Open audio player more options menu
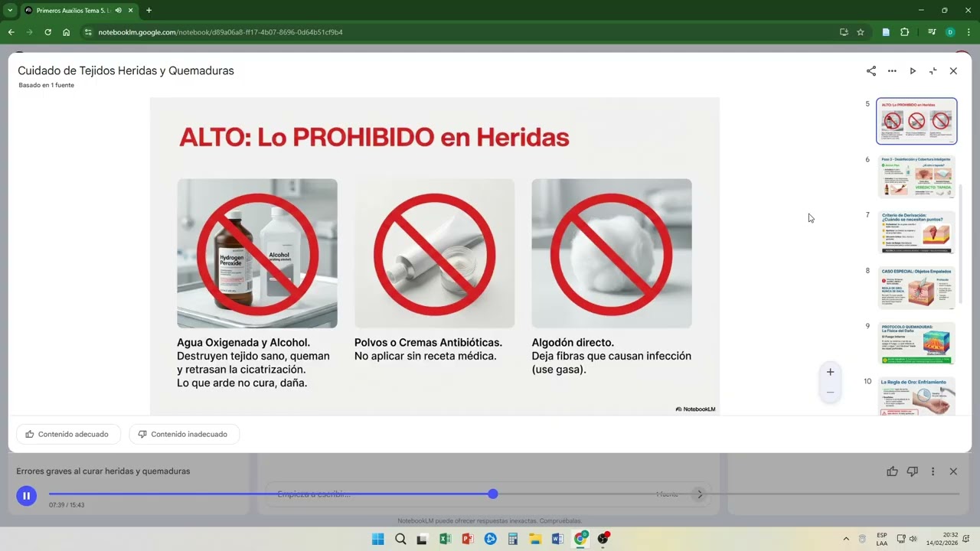This screenshot has width=980, height=551. click(x=933, y=471)
